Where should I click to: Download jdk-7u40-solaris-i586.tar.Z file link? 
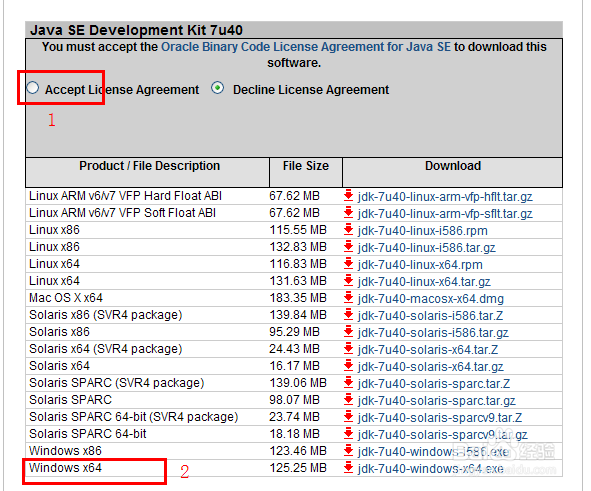430,315
